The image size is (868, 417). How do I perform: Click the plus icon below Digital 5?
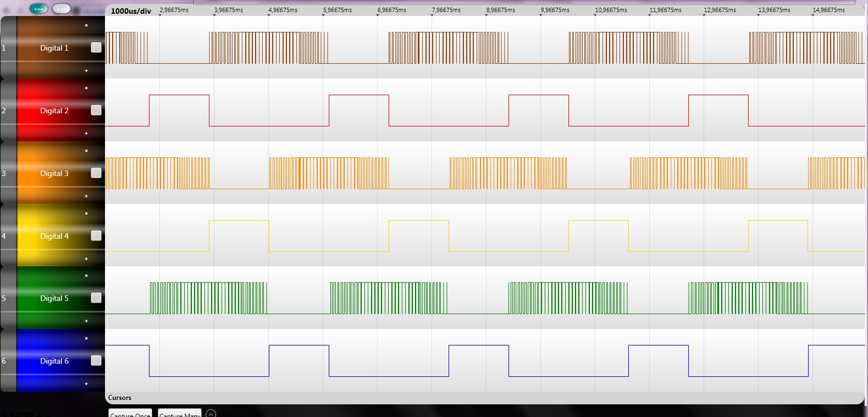[x=86, y=321]
